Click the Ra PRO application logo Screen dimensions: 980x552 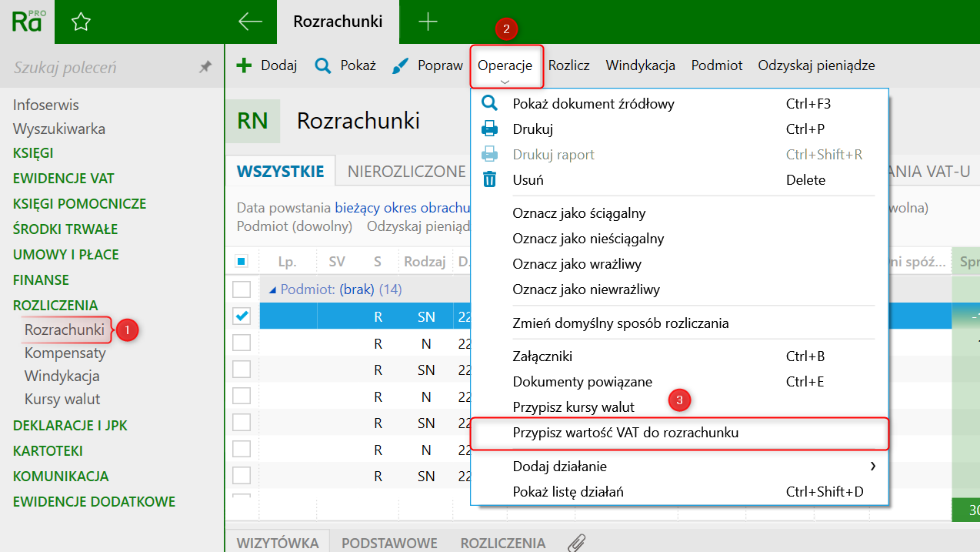pos(27,22)
